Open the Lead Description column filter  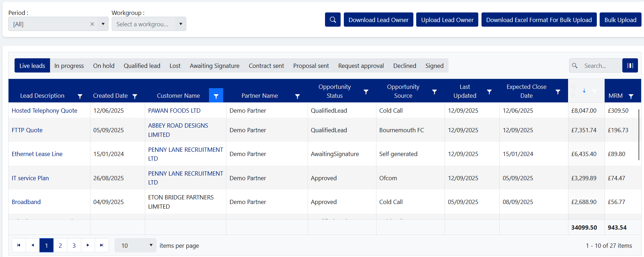pos(80,96)
